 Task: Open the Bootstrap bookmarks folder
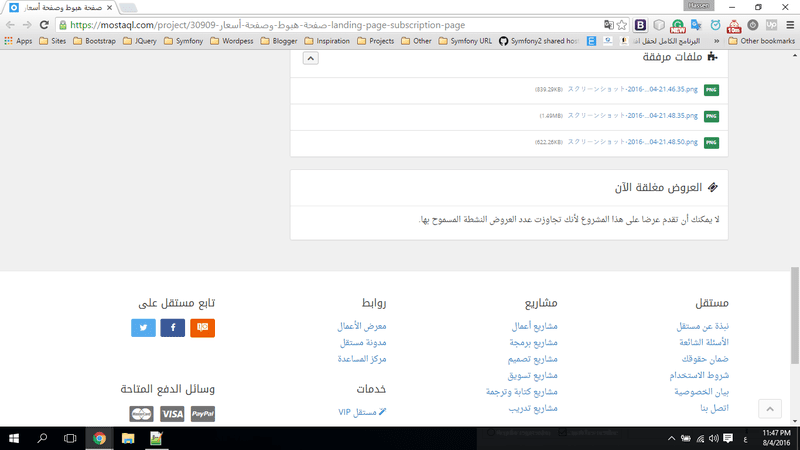[x=94, y=41]
